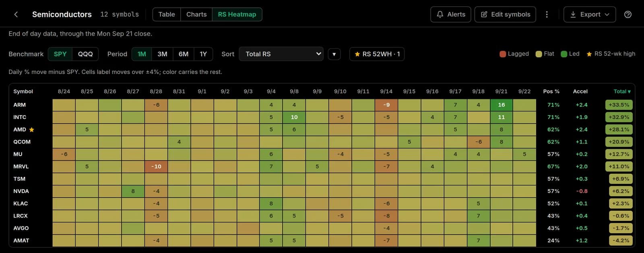
Task: Go back using the left chevron arrow
Action: pos(16,14)
